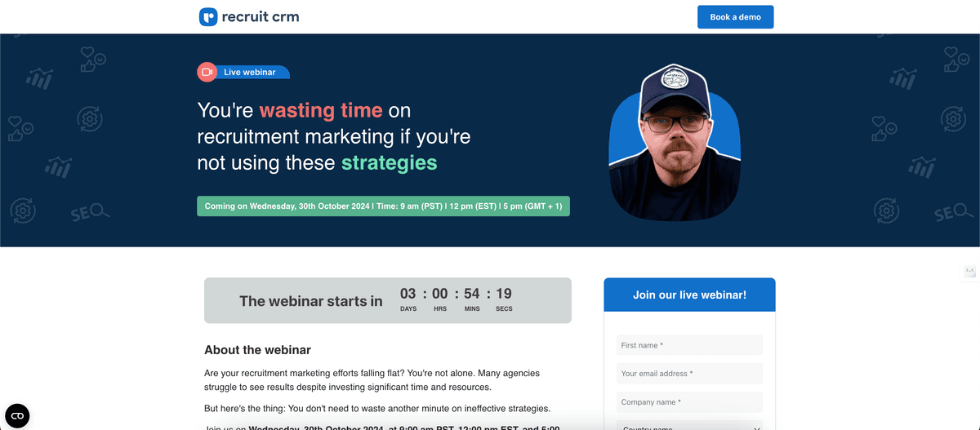Click the speaker photo in hero banner

click(675, 141)
